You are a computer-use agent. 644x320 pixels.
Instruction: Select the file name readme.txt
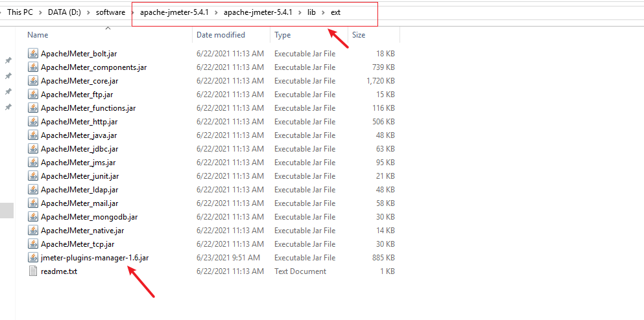tap(59, 271)
